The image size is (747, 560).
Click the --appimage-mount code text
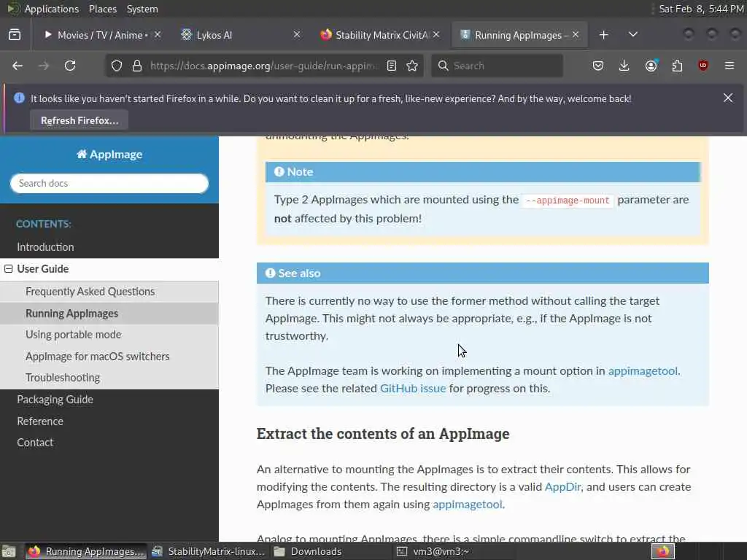tap(568, 201)
